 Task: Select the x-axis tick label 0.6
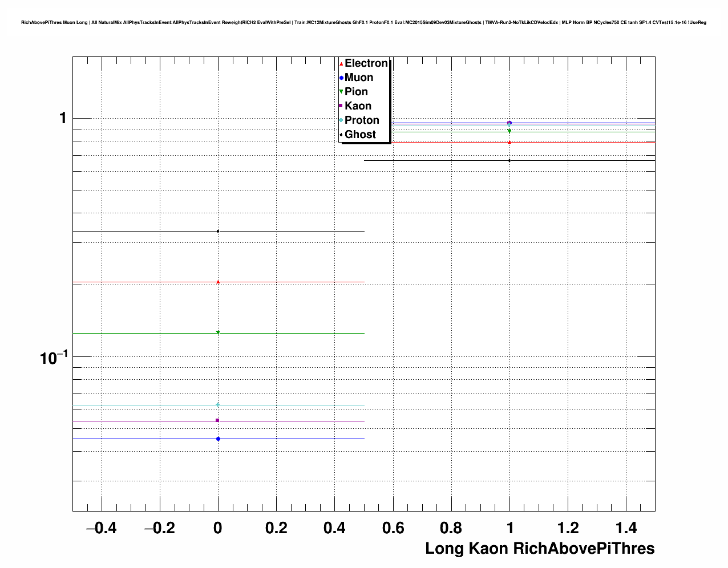click(393, 529)
